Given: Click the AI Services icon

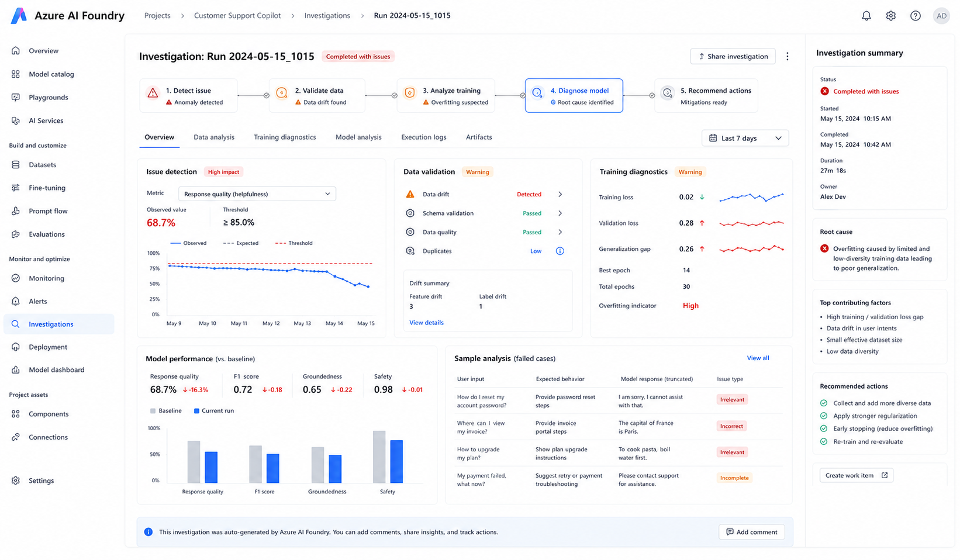Looking at the screenshot, I should 16,121.
